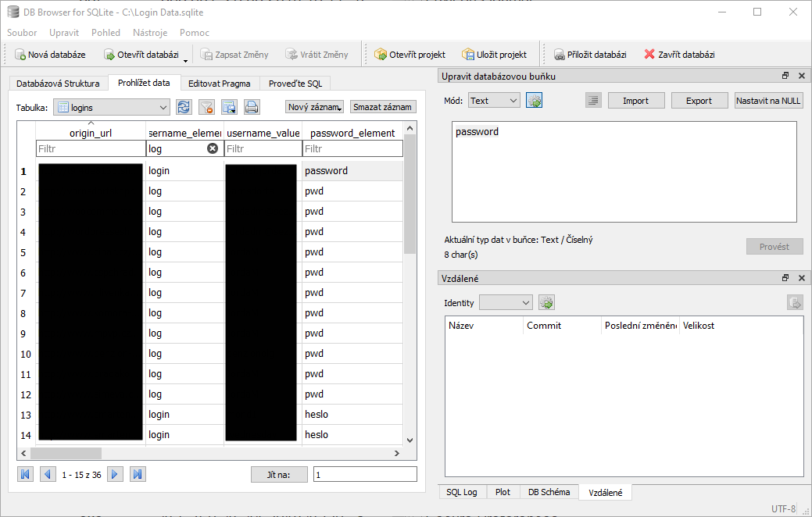Click the Nový záznam button
The image size is (812, 517).
(314, 107)
